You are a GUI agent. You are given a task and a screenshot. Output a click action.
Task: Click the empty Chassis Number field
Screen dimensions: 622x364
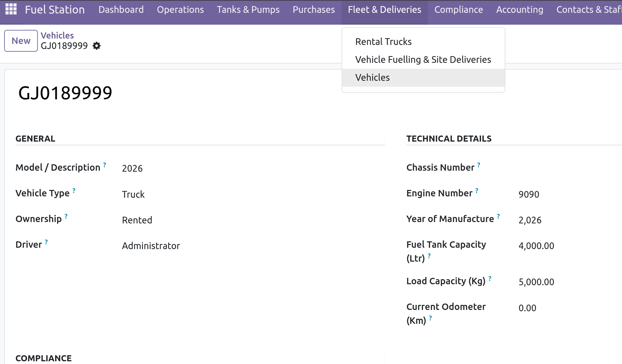[x=570, y=168]
